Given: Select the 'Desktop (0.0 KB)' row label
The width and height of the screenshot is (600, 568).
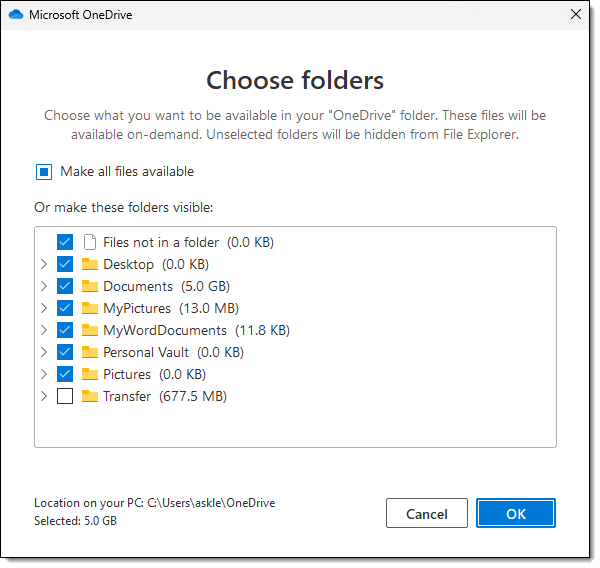Looking at the screenshot, I should point(156,264).
